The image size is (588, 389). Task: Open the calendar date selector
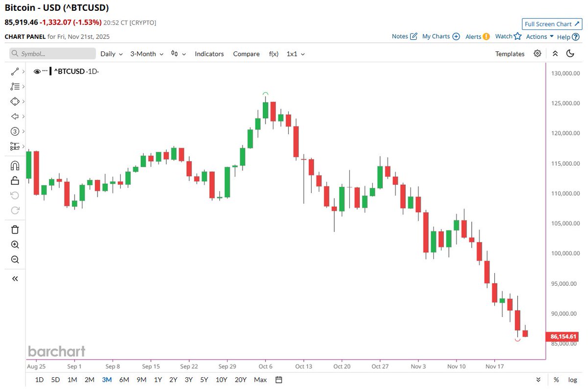pos(278,380)
